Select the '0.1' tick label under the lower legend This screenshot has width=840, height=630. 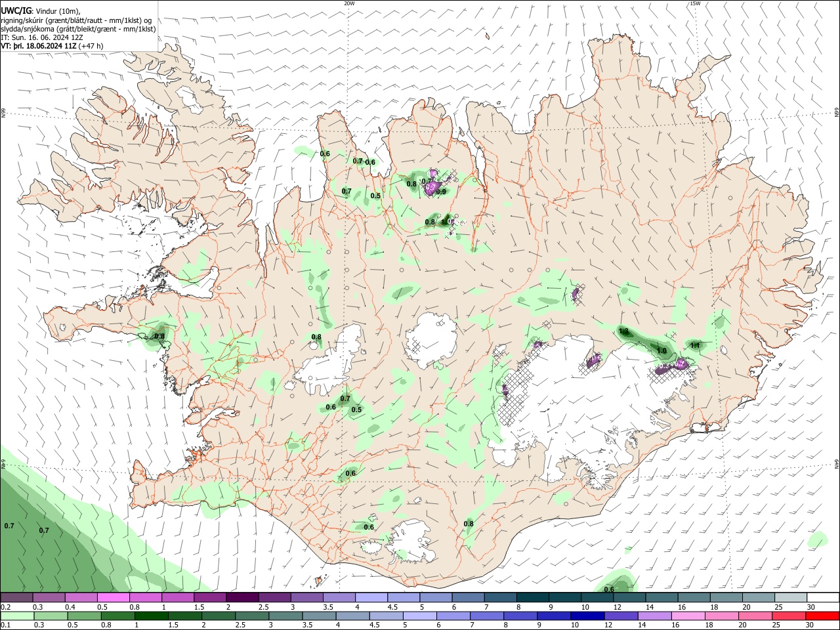point(5,625)
